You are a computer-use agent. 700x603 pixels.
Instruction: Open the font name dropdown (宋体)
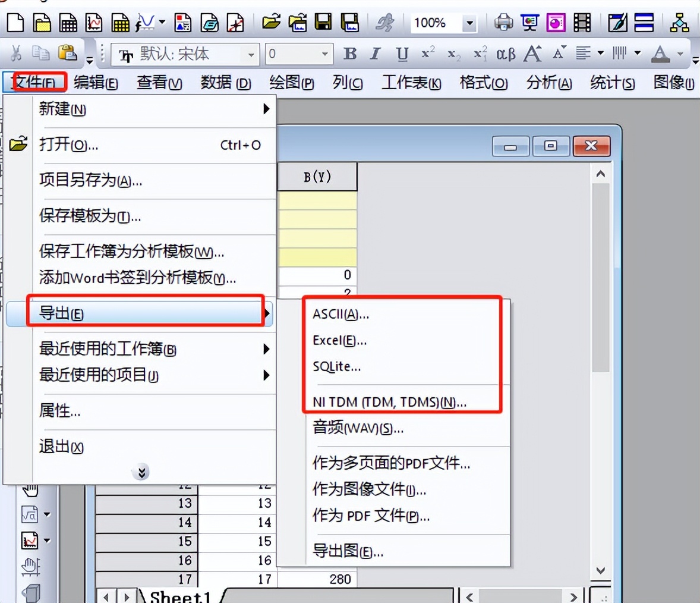point(251,55)
